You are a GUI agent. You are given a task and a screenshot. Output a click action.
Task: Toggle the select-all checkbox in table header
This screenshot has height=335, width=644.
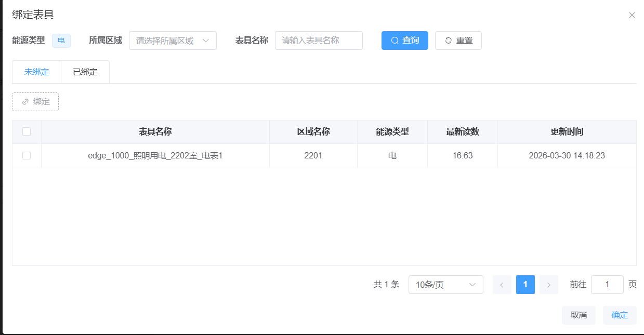point(27,131)
